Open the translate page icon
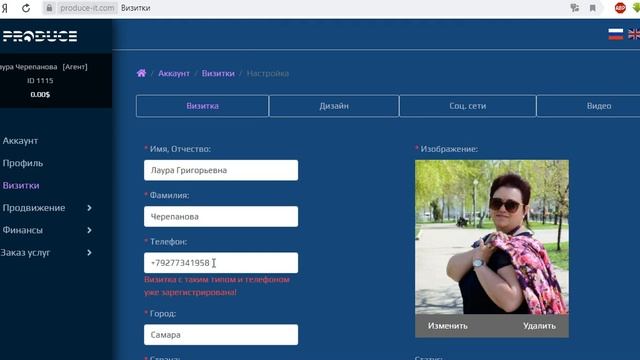Screen dimensions: 640x360 coord(575,8)
